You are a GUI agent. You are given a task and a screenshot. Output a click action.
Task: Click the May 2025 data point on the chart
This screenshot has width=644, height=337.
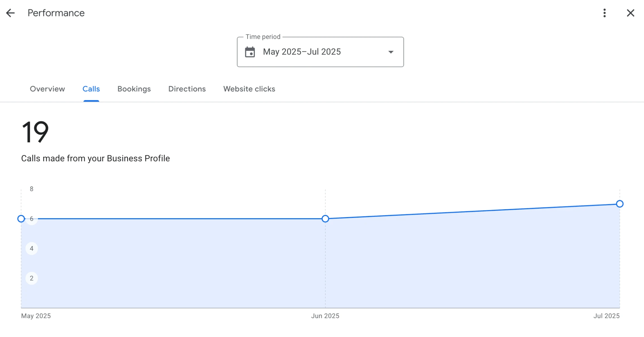(x=21, y=219)
